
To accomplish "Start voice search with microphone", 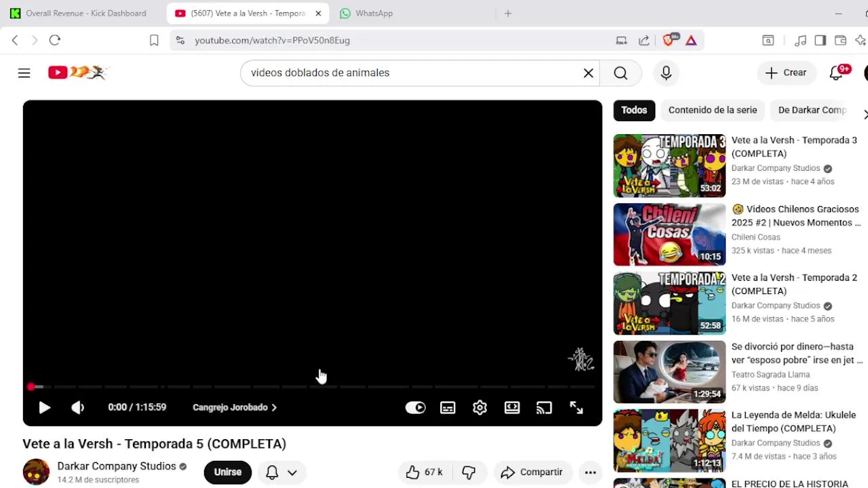I will [x=666, y=73].
